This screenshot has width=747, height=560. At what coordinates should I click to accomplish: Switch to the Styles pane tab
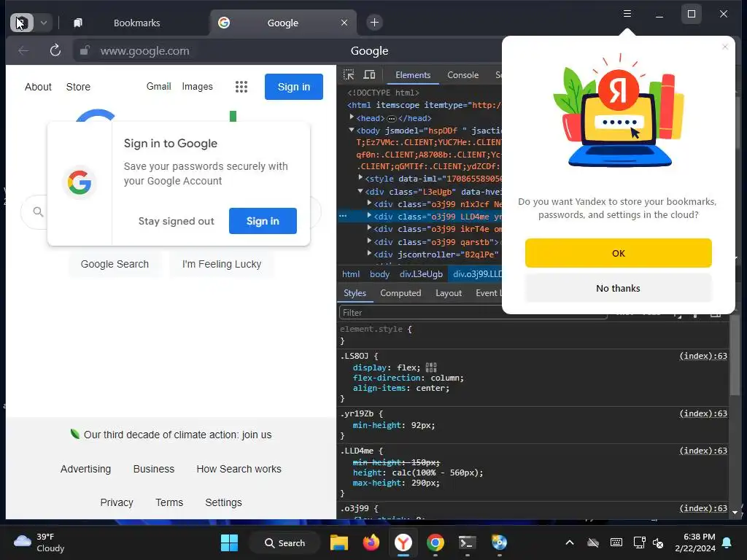pos(355,293)
